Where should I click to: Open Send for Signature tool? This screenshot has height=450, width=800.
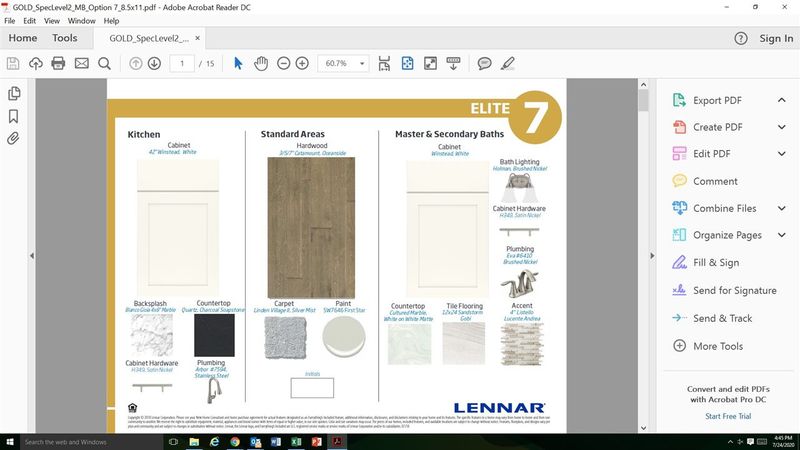734,290
